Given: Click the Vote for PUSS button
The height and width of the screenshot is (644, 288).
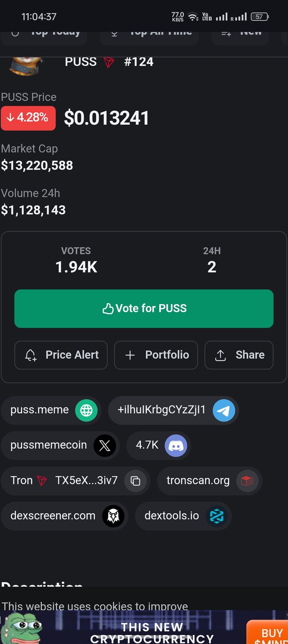Looking at the screenshot, I should pos(144,308).
